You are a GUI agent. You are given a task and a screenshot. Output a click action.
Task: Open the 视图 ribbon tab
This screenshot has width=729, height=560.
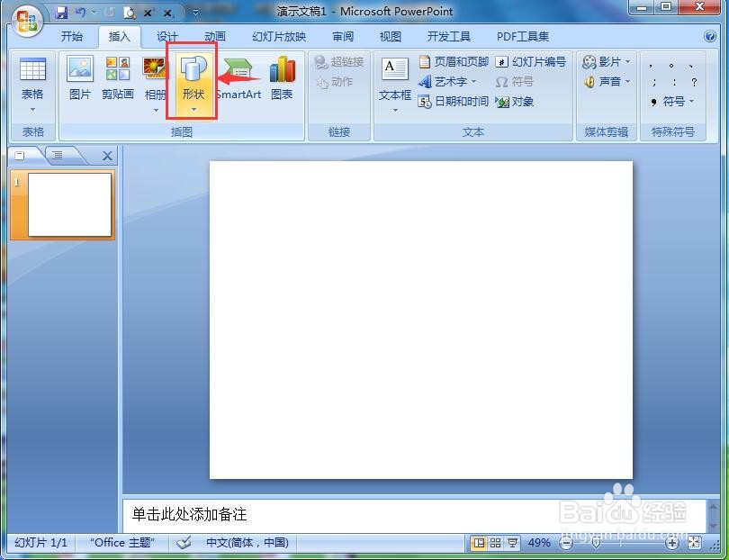coord(390,36)
